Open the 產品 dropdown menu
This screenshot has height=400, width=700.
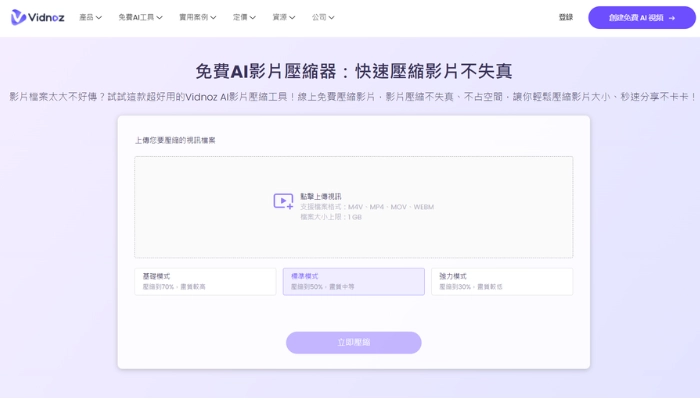(90, 17)
